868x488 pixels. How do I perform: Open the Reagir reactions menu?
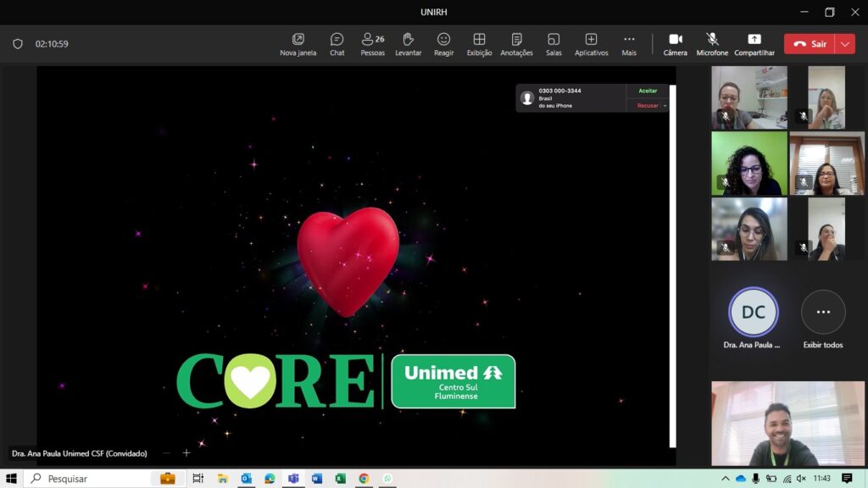pyautogui.click(x=443, y=44)
